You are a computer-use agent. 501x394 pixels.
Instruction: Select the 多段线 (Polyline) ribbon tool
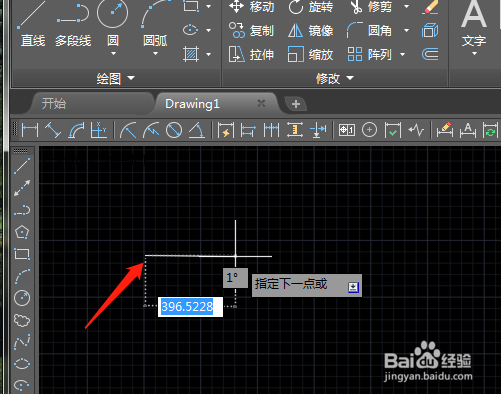73,25
